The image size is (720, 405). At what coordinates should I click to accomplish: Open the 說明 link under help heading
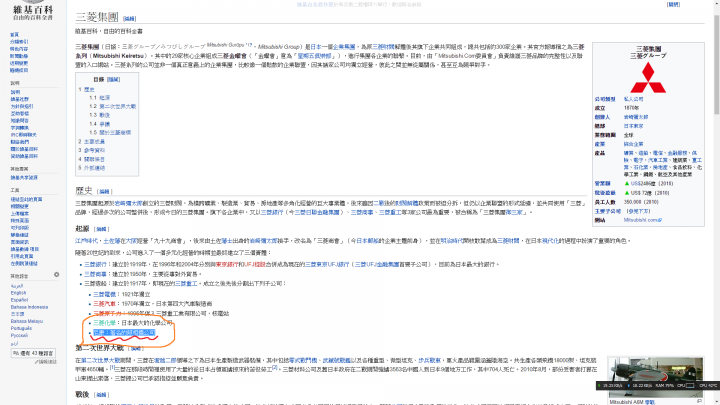tap(15, 92)
